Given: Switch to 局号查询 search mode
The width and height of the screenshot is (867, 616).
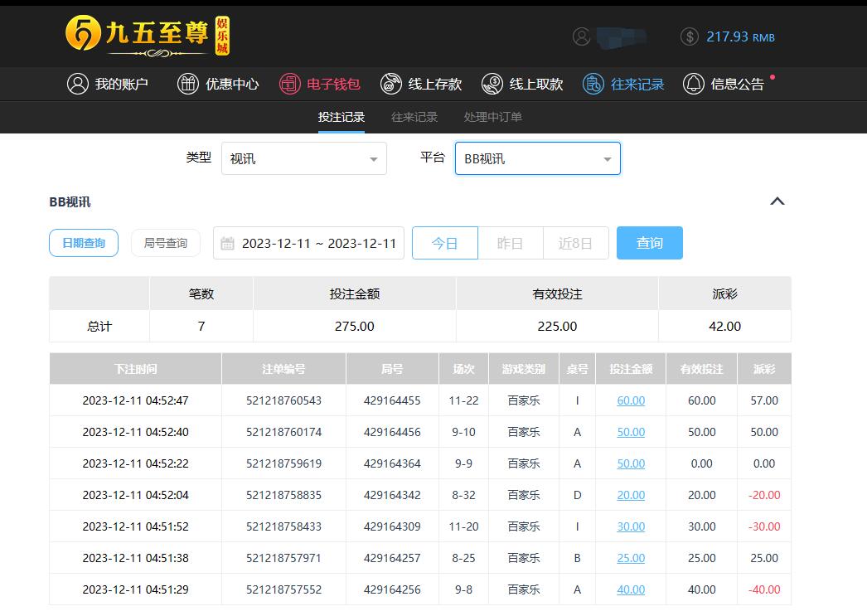Looking at the screenshot, I should [166, 243].
